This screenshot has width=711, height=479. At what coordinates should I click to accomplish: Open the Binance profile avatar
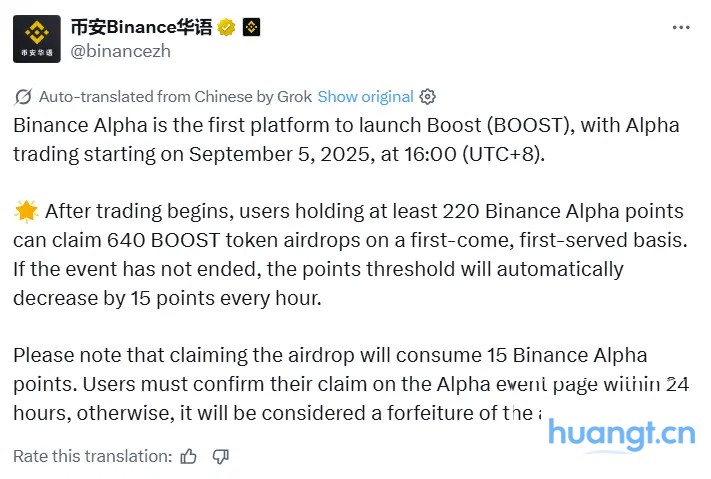(x=36, y=39)
